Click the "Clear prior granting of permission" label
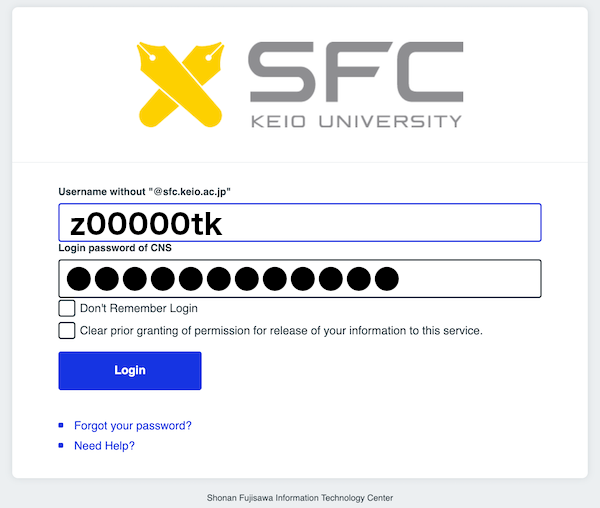 [281, 330]
